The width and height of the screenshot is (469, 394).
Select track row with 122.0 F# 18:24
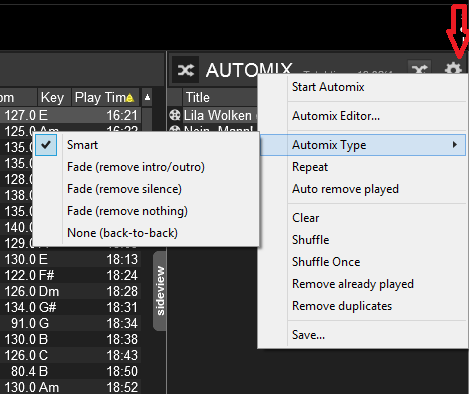point(70,275)
